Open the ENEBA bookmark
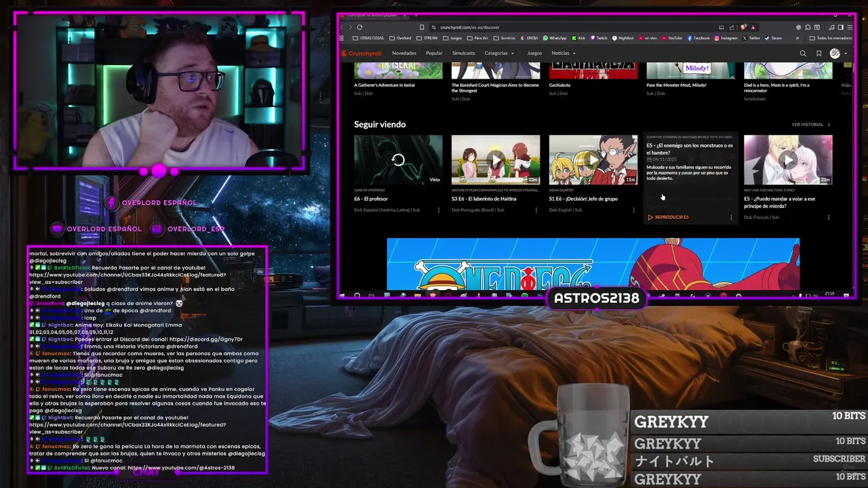This screenshot has height=488, width=868. coord(529,38)
